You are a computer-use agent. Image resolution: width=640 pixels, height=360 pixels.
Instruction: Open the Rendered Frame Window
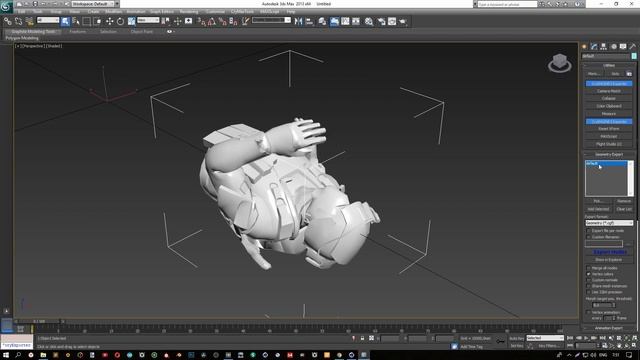[x=392, y=21]
